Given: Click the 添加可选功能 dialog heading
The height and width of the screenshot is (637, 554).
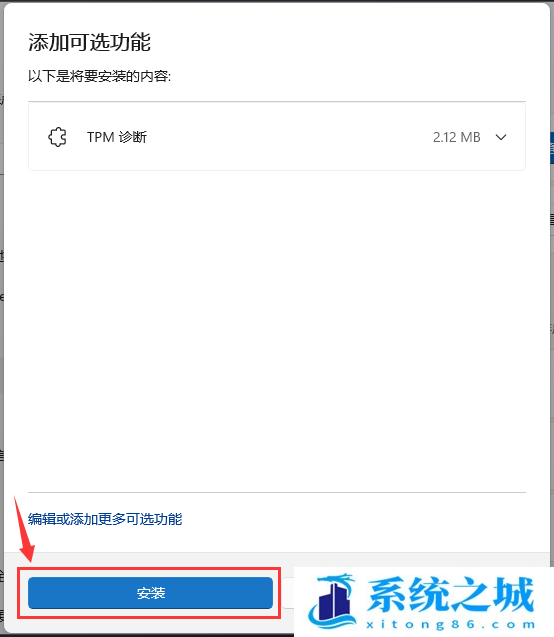Looking at the screenshot, I should point(89,42).
